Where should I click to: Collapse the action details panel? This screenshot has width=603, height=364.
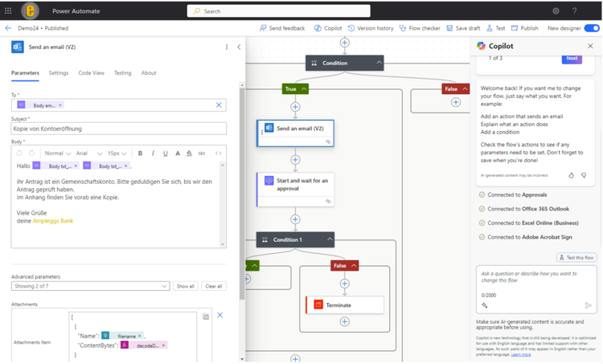click(x=240, y=47)
